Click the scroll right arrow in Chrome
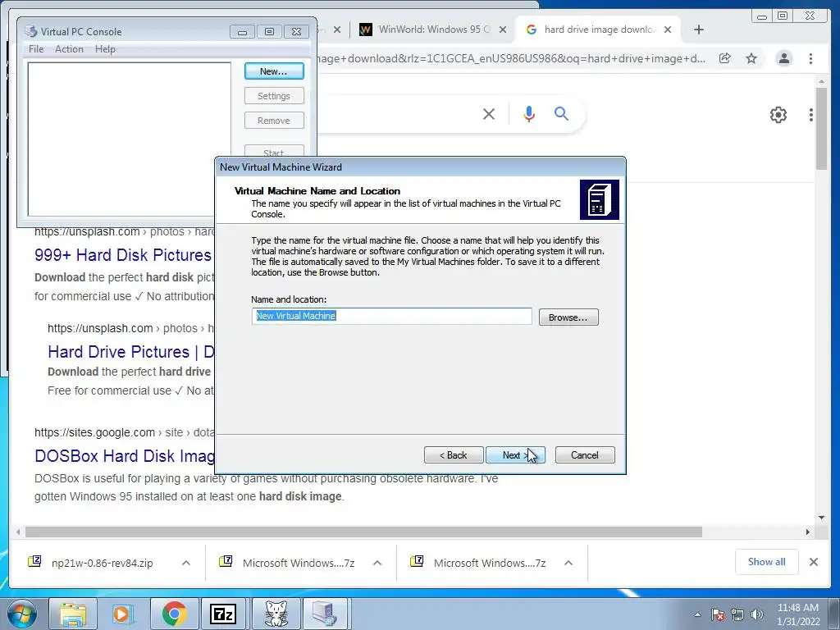The height and width of the screenshot is (630, 840). pyautogui.click(x=808, y=532)
